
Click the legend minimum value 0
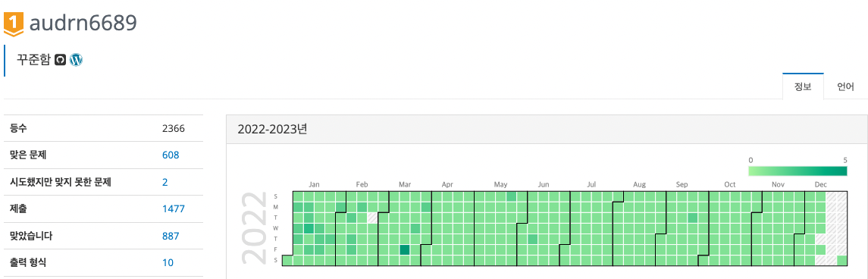click(750, 160)
